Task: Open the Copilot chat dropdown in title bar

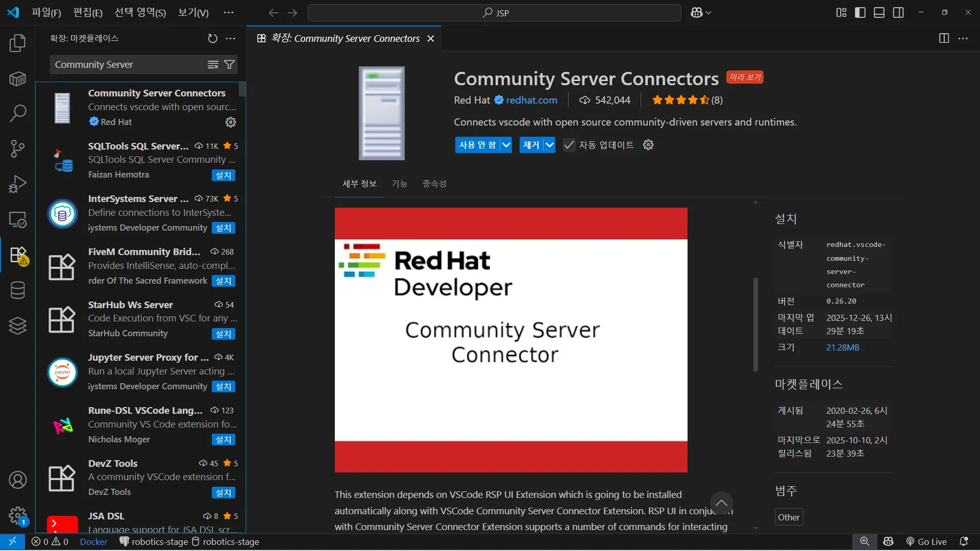Action: [708, 13]
